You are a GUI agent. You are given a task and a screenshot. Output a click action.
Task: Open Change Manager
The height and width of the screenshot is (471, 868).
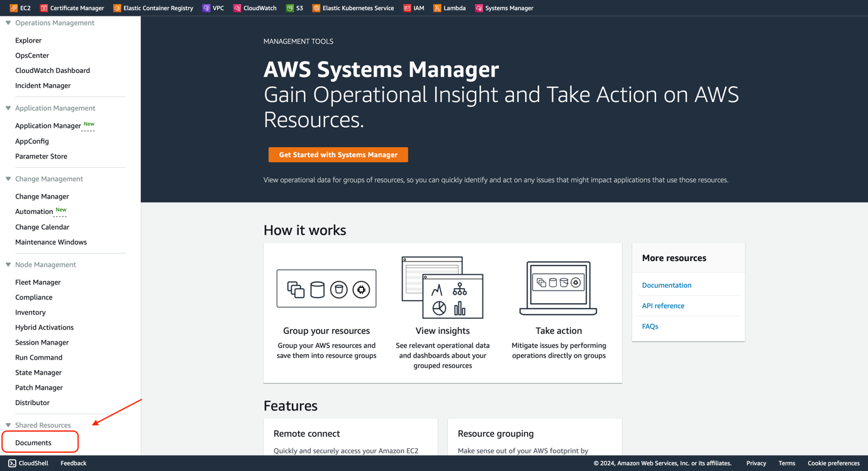tap(42, 197)
